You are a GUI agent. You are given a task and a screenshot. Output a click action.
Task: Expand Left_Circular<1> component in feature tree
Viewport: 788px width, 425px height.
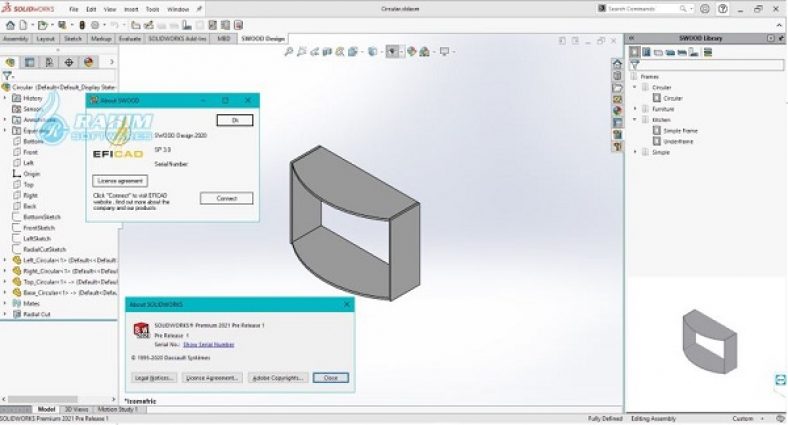(6, 260)
